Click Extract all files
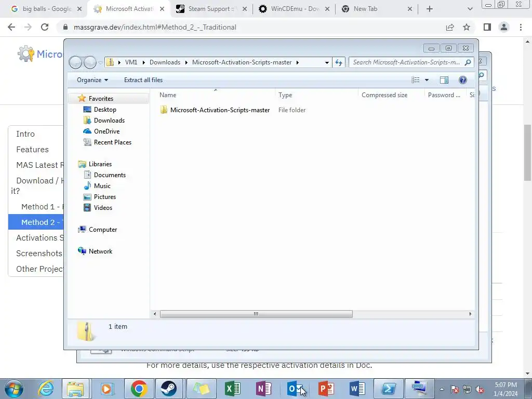Viewport: 532px width, 399px height. 143,80
